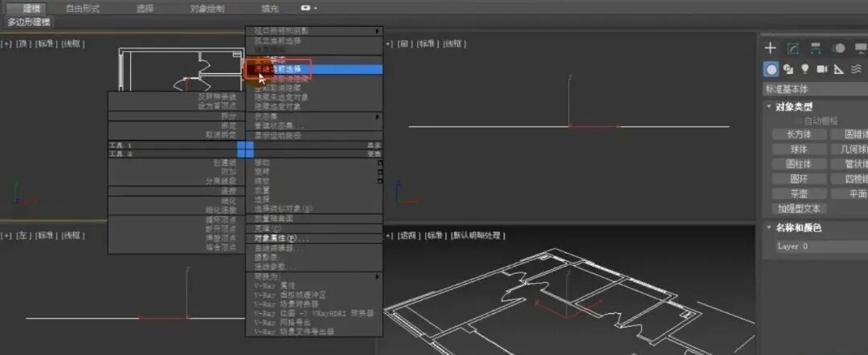This screenshot has height=355, width=868.
Task: Open the Motion panel icon
Action: coord(838,49)
